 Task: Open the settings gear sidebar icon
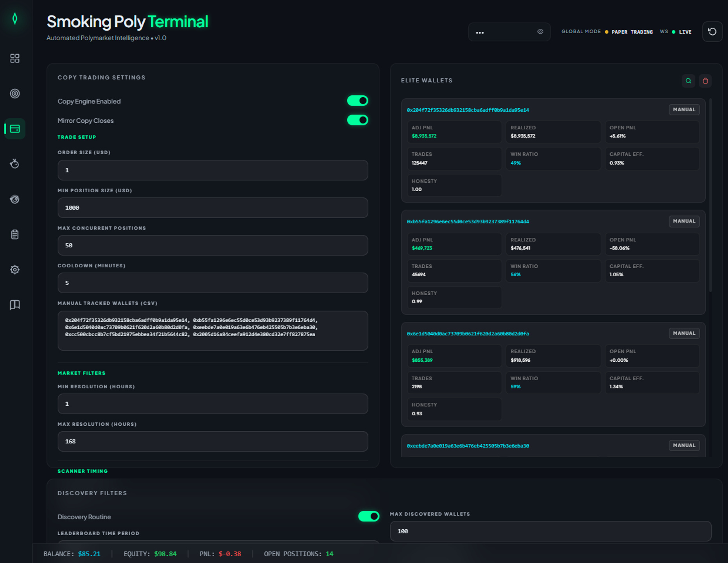click(15, 269)
